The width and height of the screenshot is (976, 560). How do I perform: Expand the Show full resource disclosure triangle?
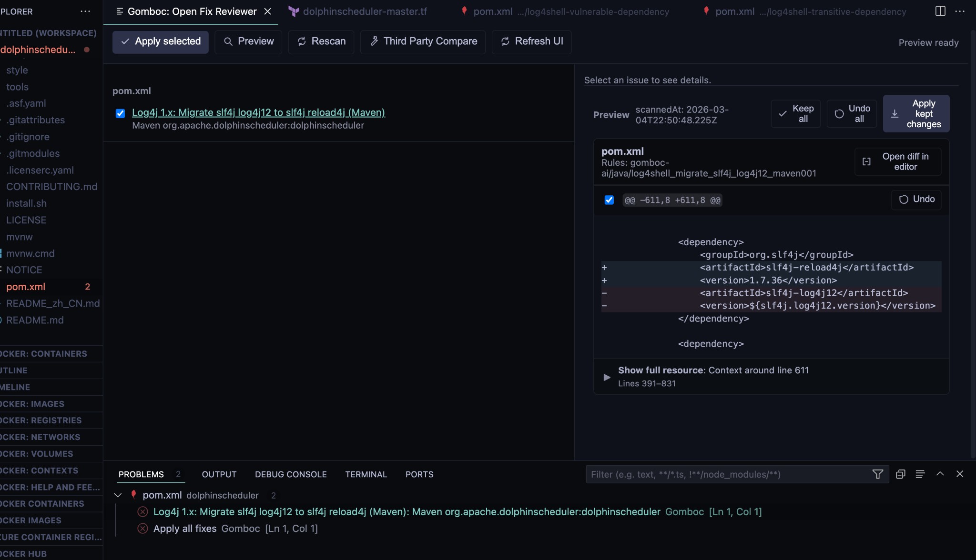point(607,377)
